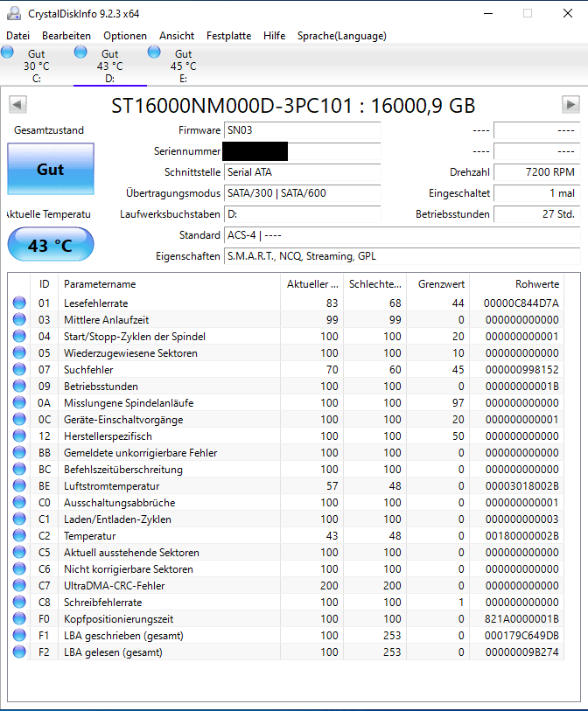Click the Eingeschaltet field showing 1 mal
Viewport: 588px width, 711px height.
tap(536, 193)
